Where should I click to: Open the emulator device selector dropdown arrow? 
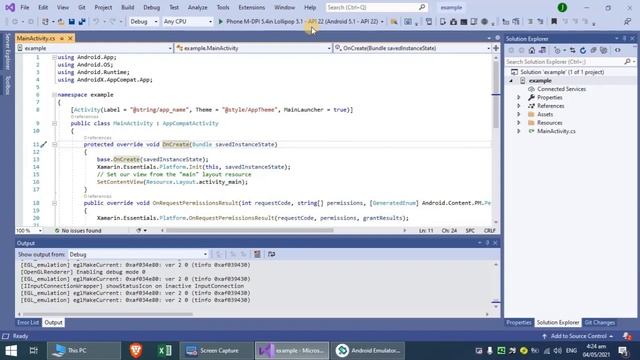point(382,22)
